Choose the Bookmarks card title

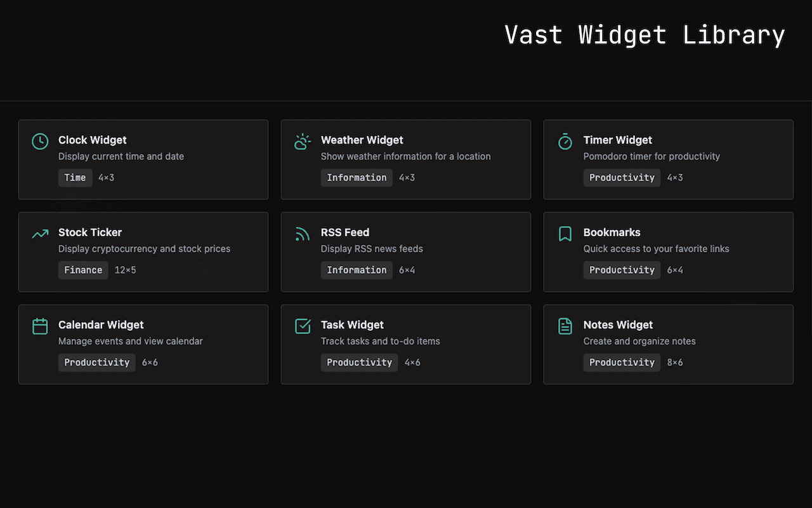click(x=612, y=232)
